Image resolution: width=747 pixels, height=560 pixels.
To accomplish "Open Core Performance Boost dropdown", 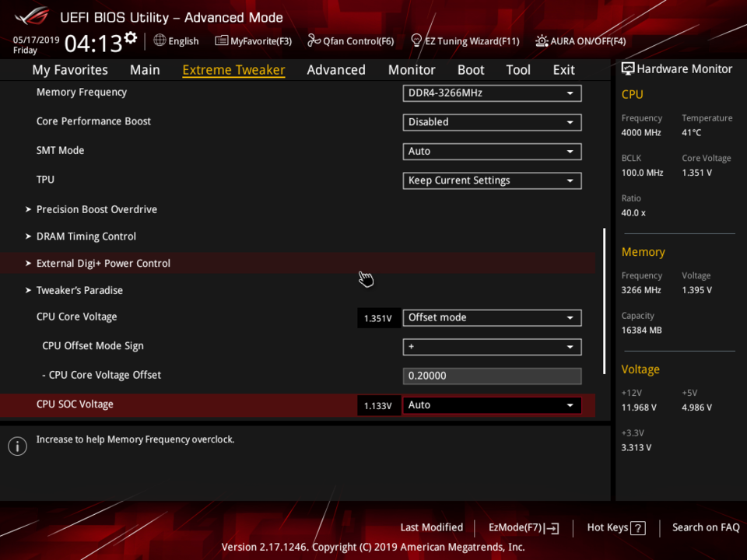I will click(x=492, y=122).
